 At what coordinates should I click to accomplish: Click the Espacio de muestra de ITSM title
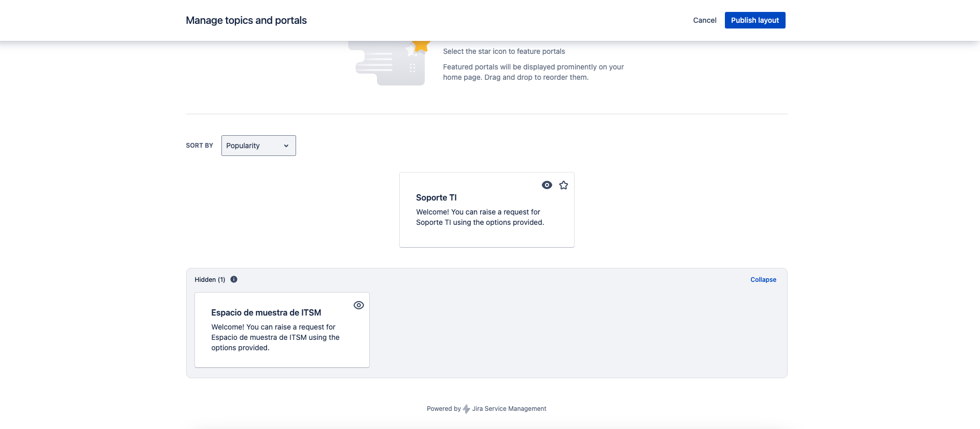266,312
